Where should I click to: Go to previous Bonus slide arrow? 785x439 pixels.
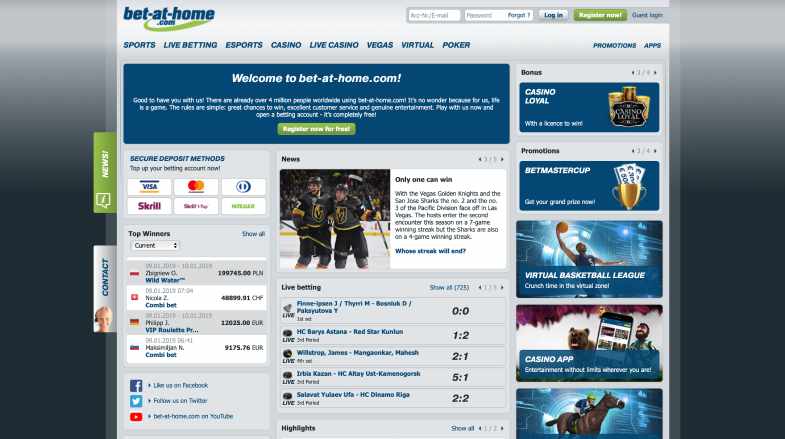pyautogui.click(x=633, y=73)
